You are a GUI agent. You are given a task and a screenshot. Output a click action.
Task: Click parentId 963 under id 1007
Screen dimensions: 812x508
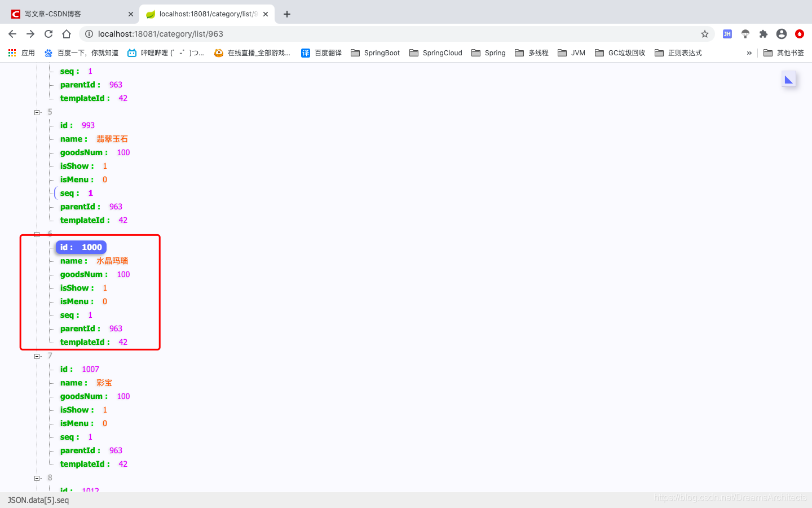coord(91,450)
